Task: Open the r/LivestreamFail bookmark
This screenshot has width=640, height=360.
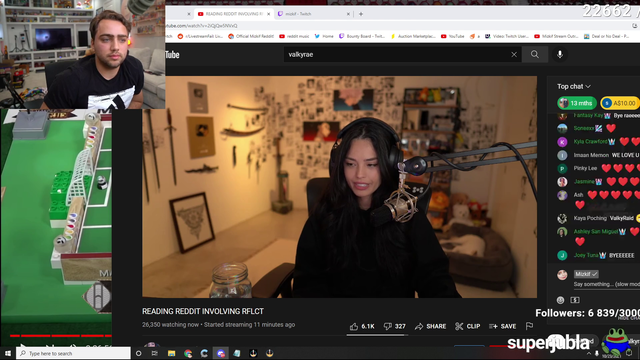Action: tap(200, 36)
